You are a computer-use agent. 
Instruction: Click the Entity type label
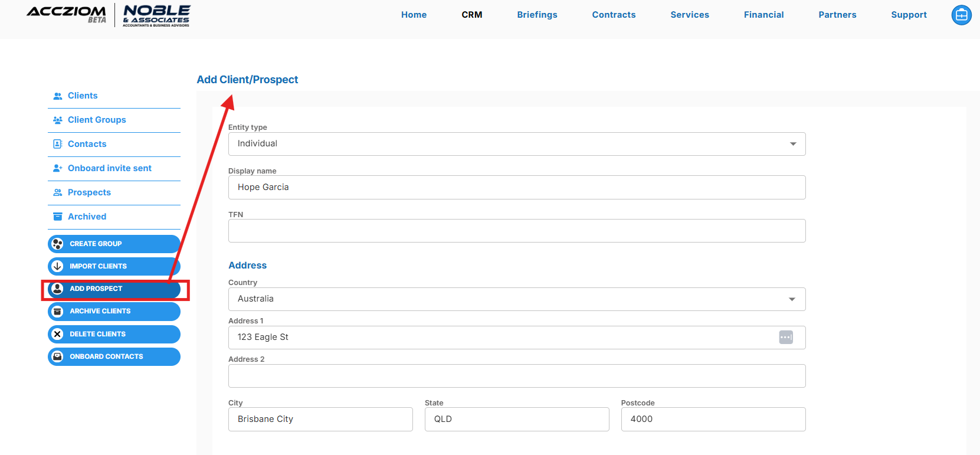(x=247, y=127)
